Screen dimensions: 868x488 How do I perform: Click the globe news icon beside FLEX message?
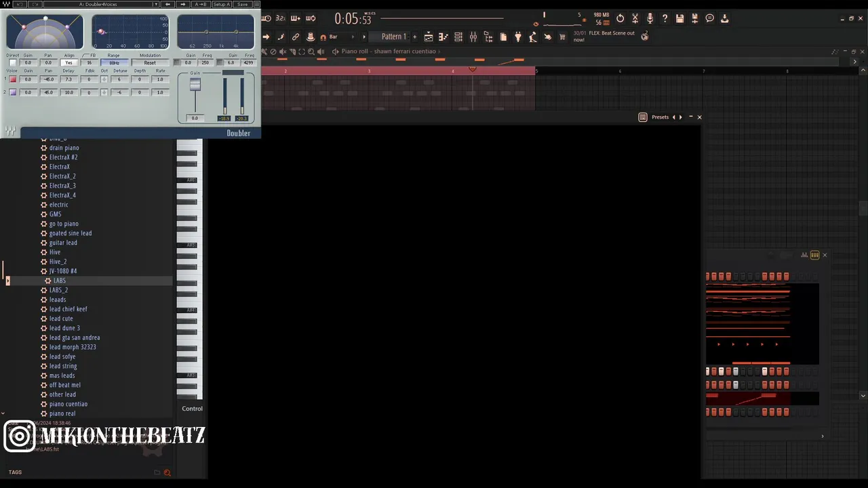click(x=645, y=36)
